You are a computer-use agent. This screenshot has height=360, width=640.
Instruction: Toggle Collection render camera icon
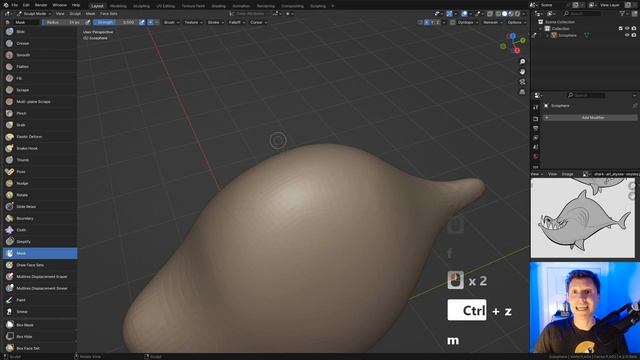(634, 29)
